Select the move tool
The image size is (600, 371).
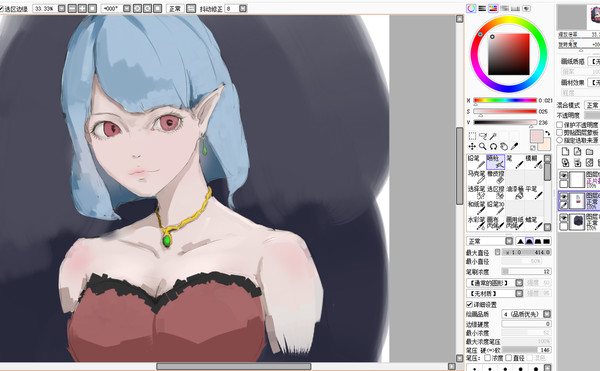point(472,146)
